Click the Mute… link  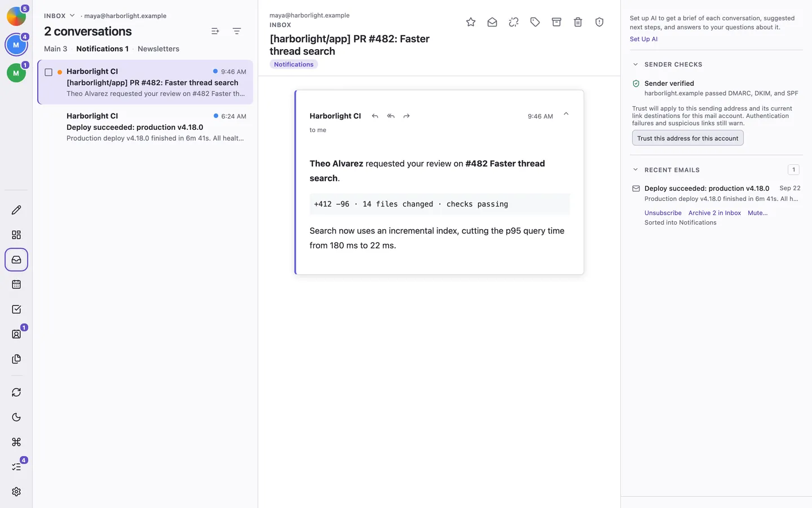click(758, 213)
